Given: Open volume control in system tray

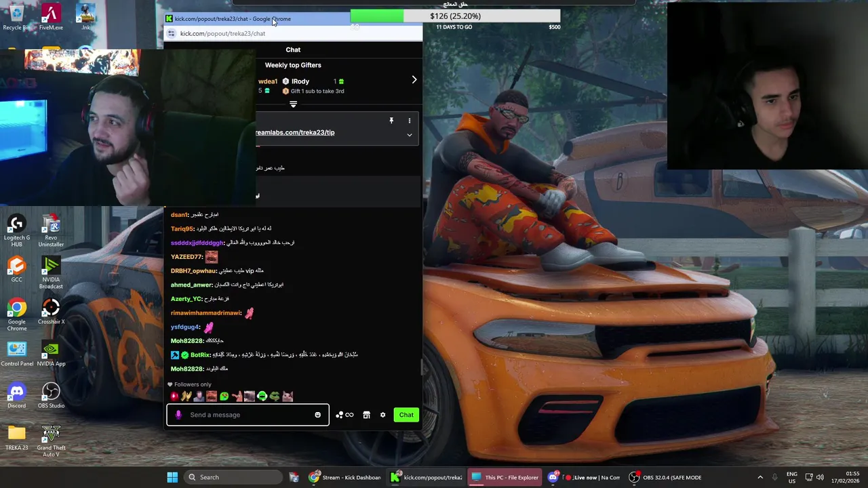Looking at the screenshot, I should coord(820,477).
